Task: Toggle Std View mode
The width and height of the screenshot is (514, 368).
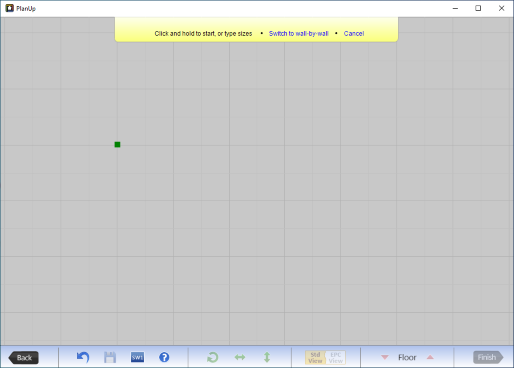Action: tap(315, 357)
